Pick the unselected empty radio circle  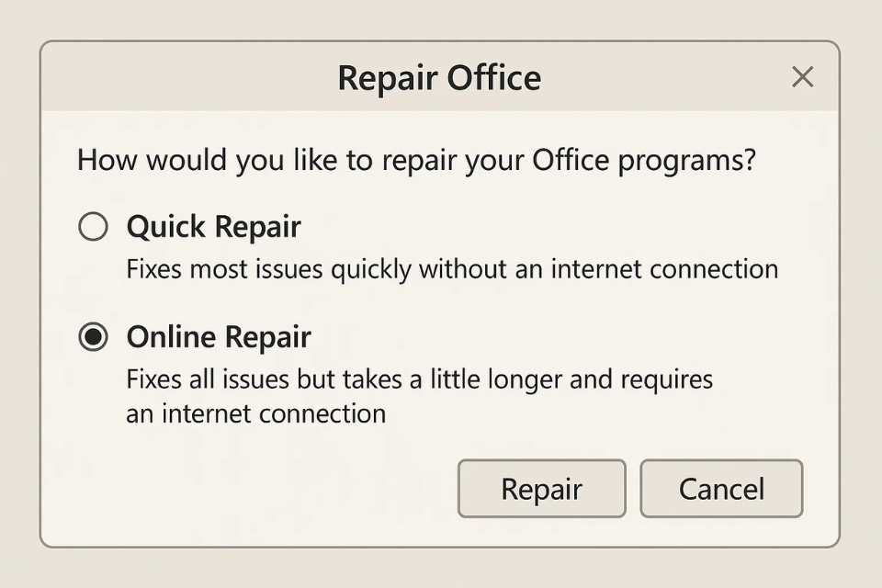93,226
